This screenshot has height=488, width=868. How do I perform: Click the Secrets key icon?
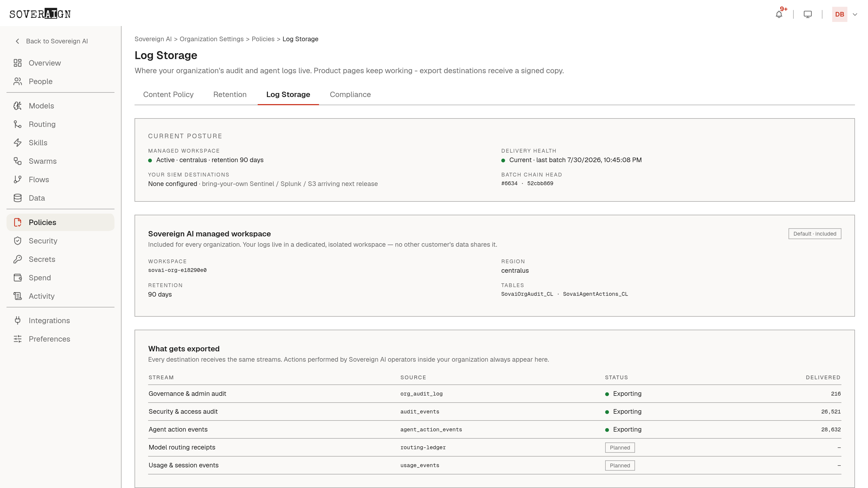pyautogui.click(x=18, y=259)
